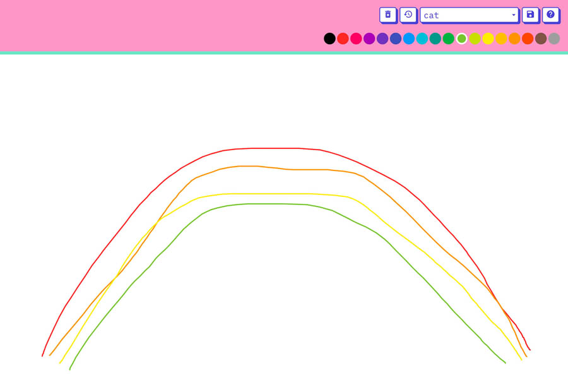Click the trash clear-canvas icon
Image resolution: width=568 pixels, height=392 pixels.
[x=388, y=15]
